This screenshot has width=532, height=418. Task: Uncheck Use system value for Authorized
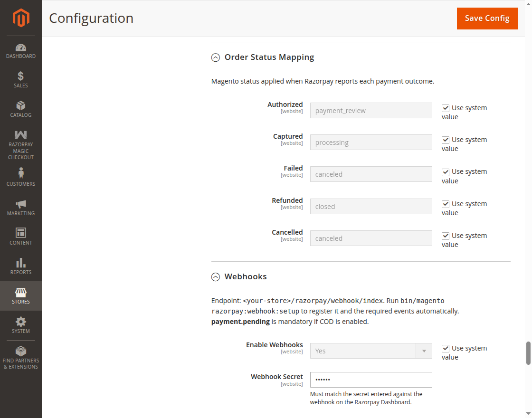click(446, 108)
